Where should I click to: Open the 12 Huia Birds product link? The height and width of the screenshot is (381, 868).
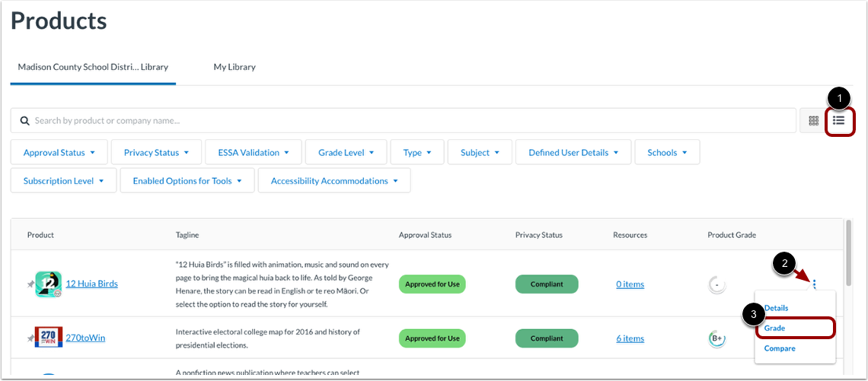(92, 284)
